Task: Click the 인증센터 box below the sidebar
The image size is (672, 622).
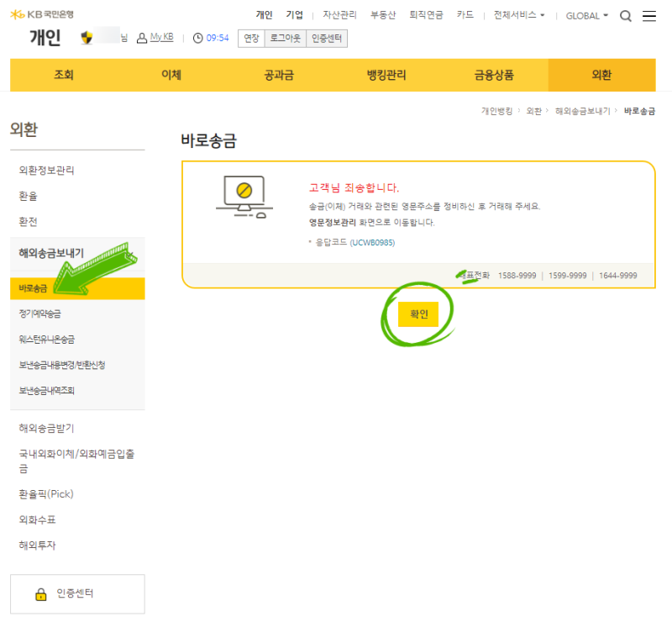Action: [77, 594]
